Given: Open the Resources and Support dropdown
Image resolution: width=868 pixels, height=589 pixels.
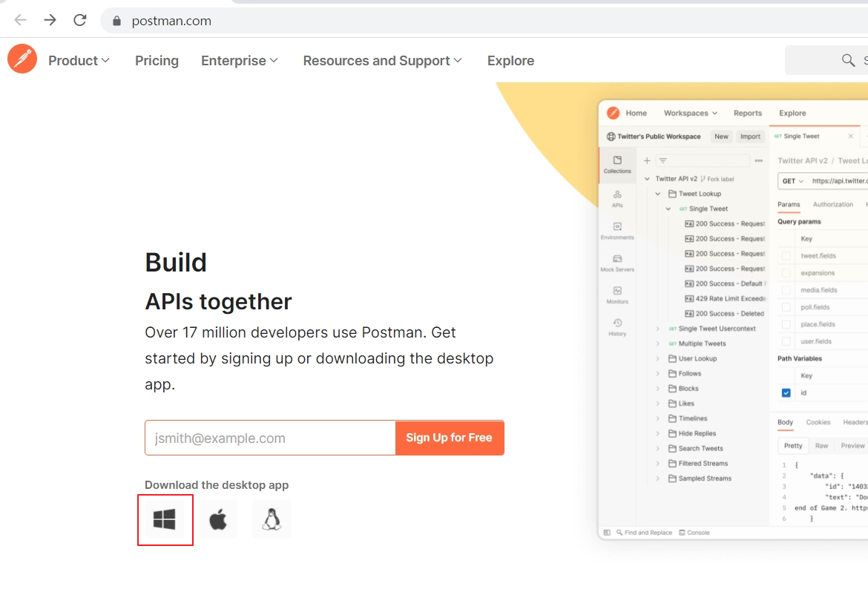Looking at the screenshot, I should tap(382, 60).
